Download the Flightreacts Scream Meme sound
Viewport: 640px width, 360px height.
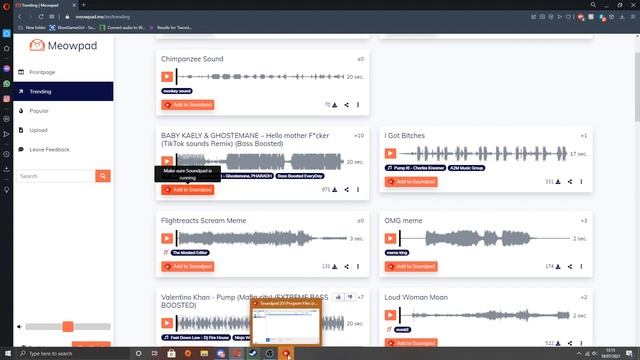click(x=335, y=267)
